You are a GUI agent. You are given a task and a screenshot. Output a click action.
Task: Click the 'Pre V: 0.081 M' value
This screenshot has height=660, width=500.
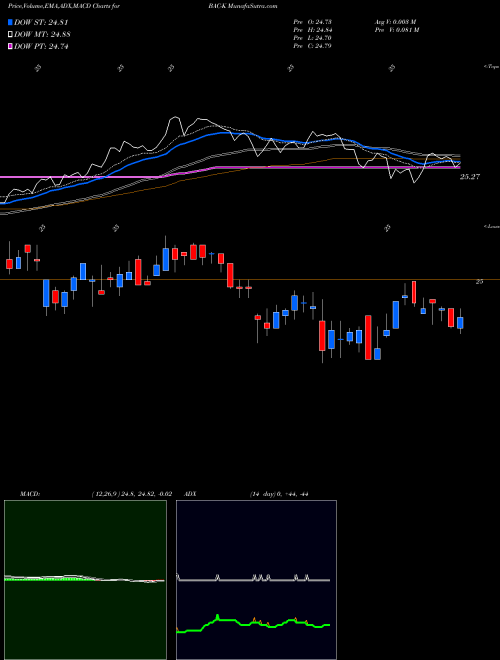(398, 30)
